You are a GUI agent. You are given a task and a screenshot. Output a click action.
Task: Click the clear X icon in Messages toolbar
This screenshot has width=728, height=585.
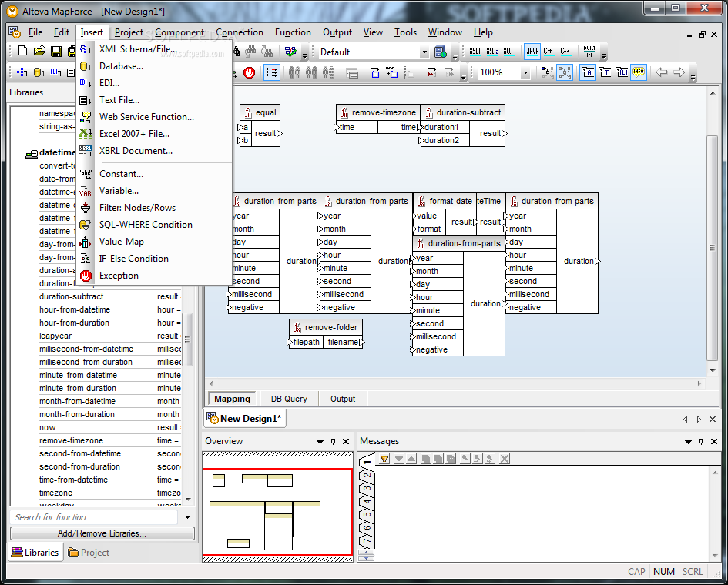click(505, 459)
